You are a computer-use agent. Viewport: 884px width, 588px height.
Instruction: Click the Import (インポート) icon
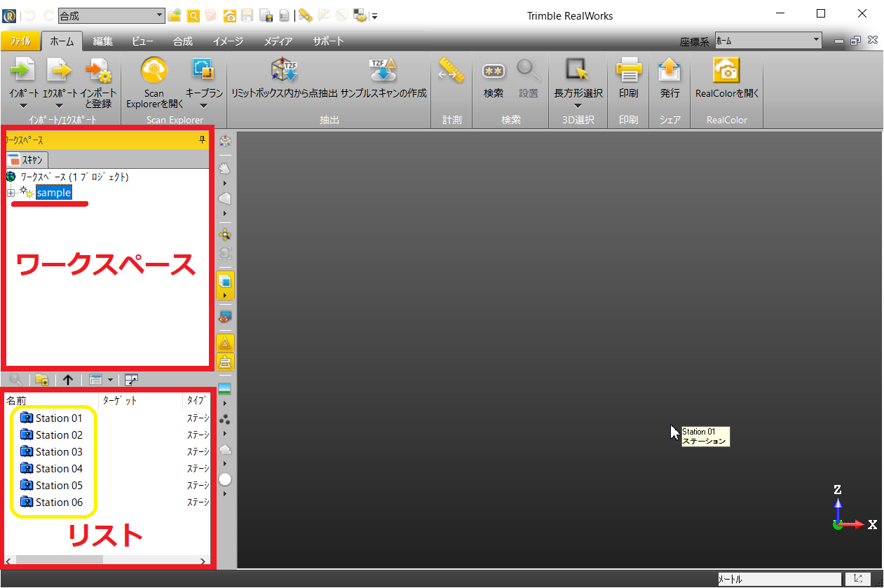click(x=23, y=71)
